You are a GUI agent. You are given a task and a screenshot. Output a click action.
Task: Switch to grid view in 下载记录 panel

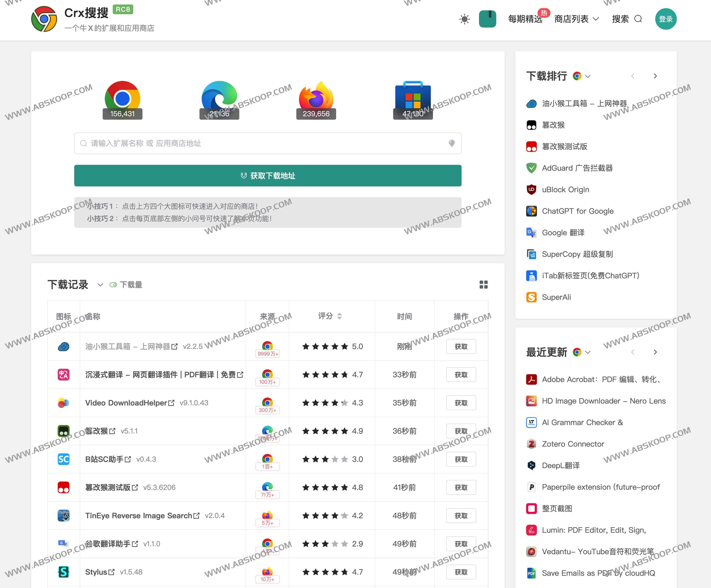pos(484,285)
